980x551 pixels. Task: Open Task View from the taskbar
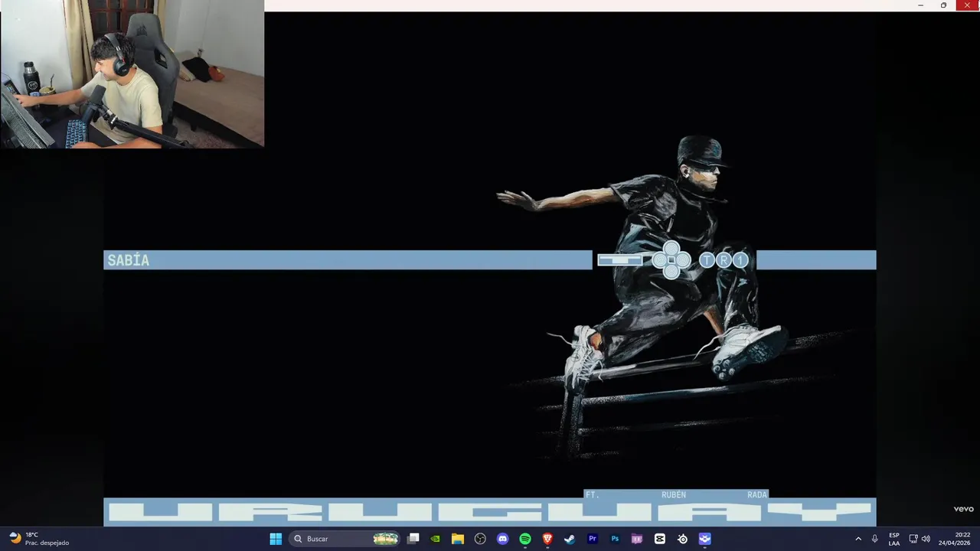point(413,539)
